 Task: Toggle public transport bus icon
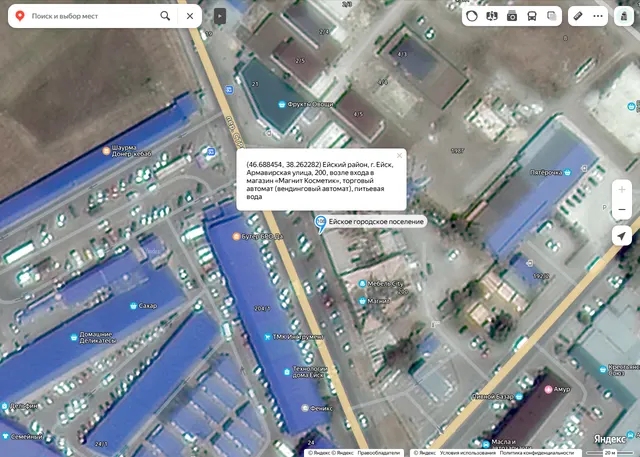click(x=532, y=16)
